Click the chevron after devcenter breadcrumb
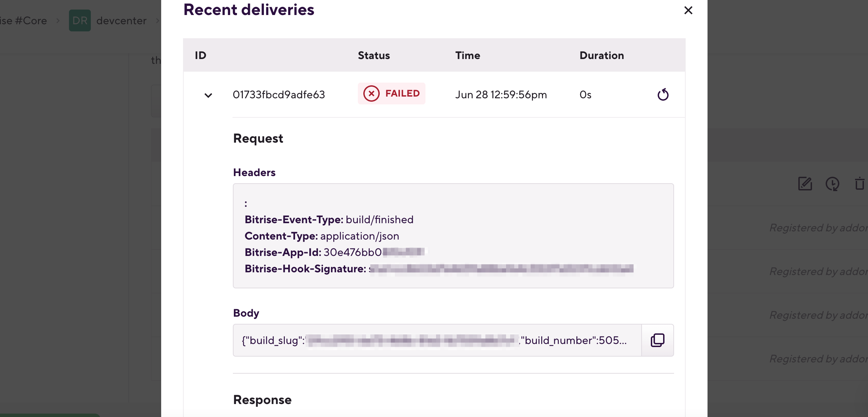The height and width of the screenshot is (417, 868). pyautogui.click(x=157, y=20)
